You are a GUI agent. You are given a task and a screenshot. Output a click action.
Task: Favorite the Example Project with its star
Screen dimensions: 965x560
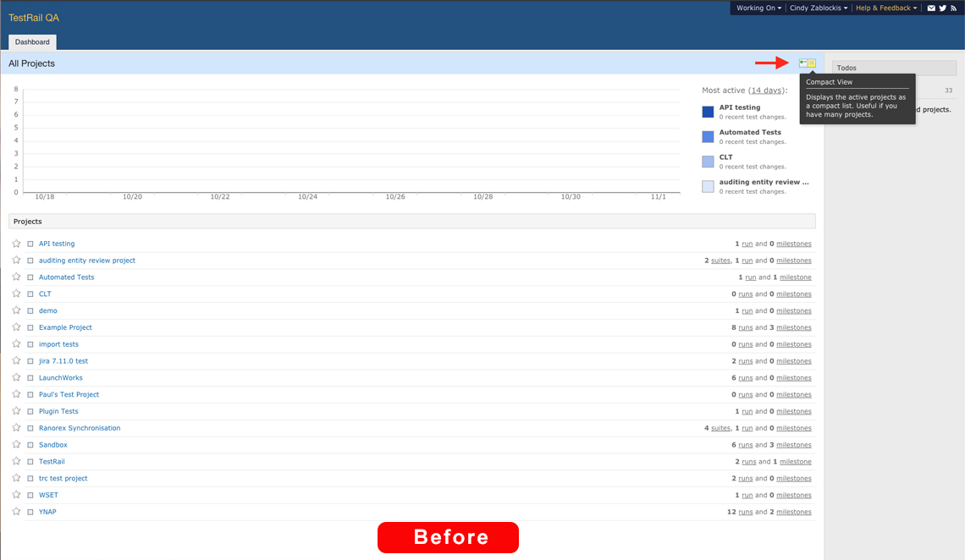tap(16, 327)
